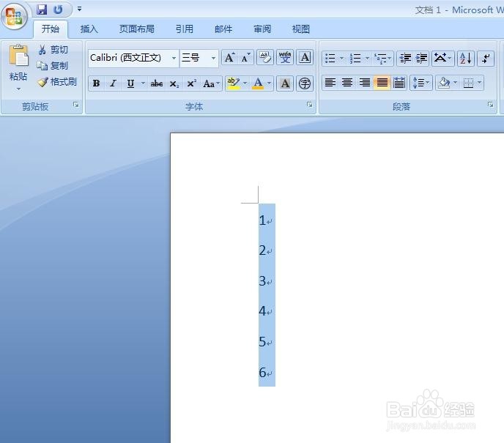Apply yellow text highlight color

234,83
